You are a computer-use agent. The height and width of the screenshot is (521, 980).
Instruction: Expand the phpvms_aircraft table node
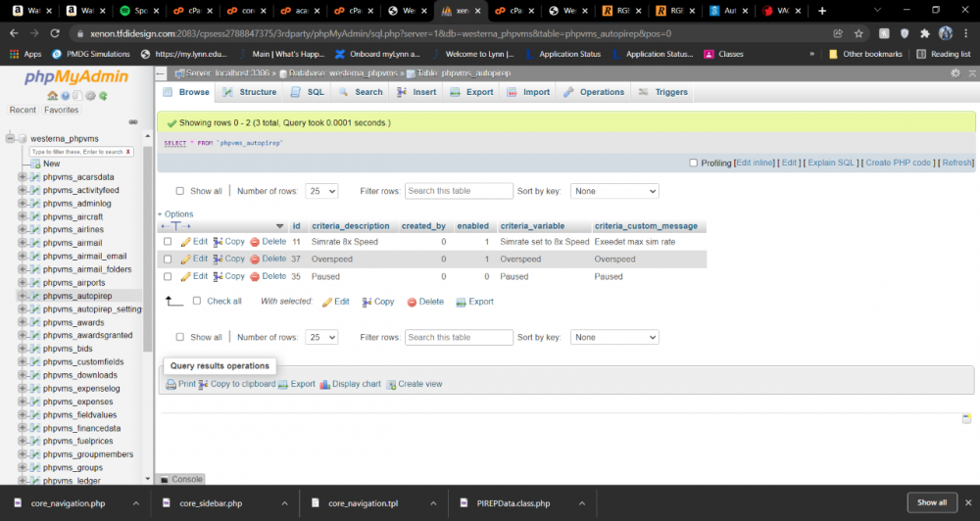[22, 216]
